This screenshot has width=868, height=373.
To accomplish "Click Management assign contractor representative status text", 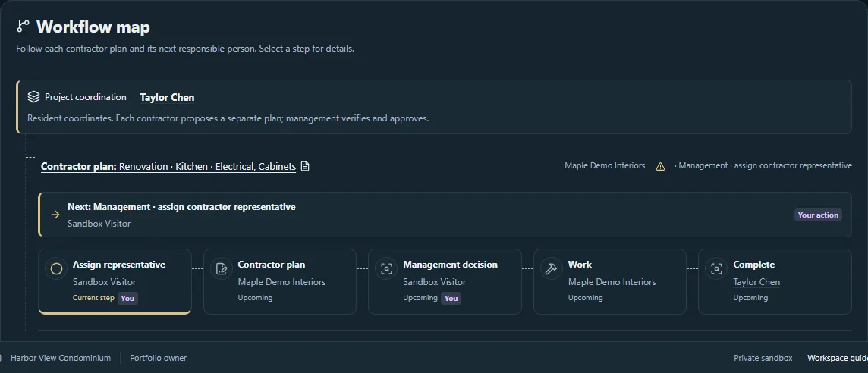I will click(x=763, y=165).
